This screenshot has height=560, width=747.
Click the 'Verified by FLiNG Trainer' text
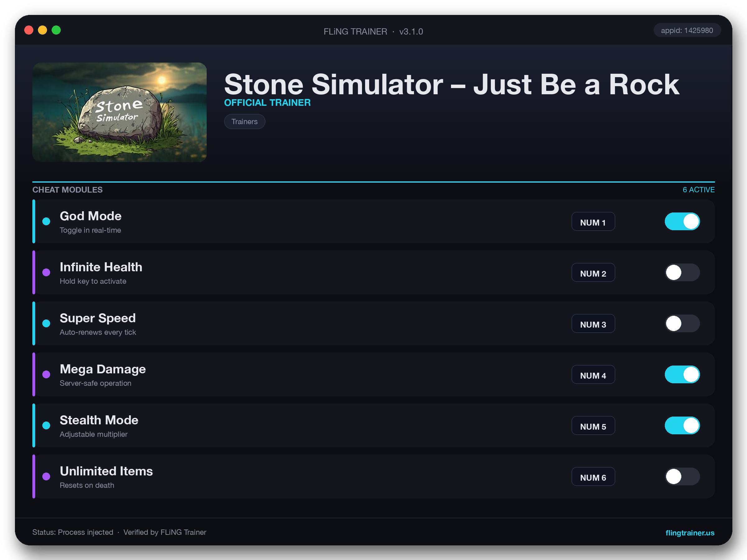point(164,532)
